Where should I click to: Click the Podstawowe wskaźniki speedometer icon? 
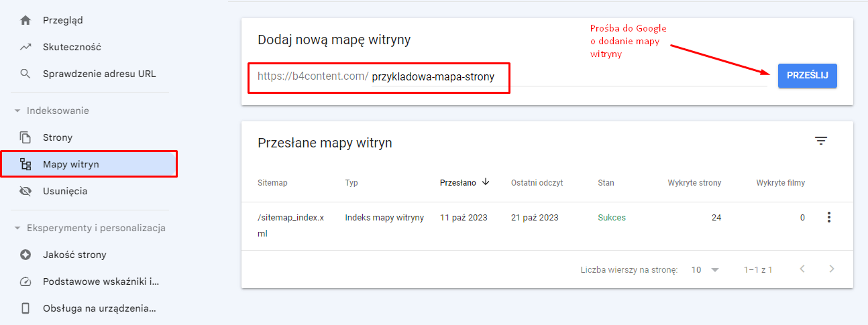(25, 281)
